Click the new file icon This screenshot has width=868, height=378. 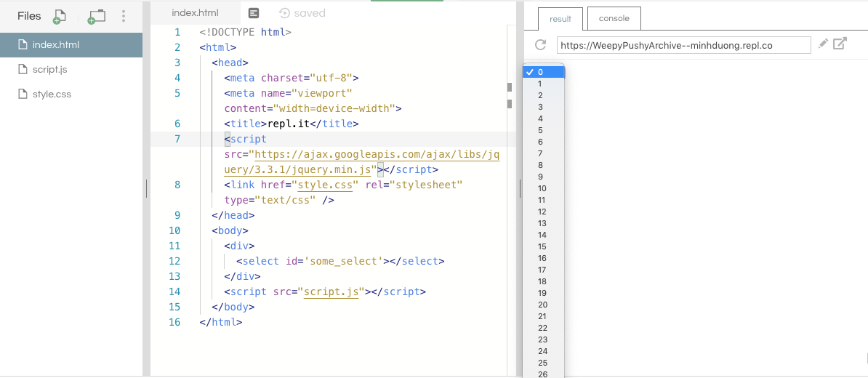coord(59,17)
